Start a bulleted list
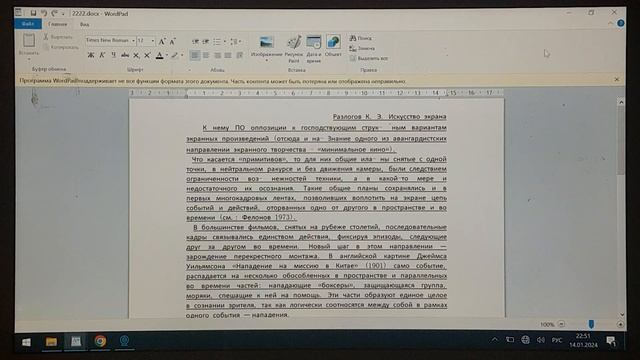 [217, 41]
